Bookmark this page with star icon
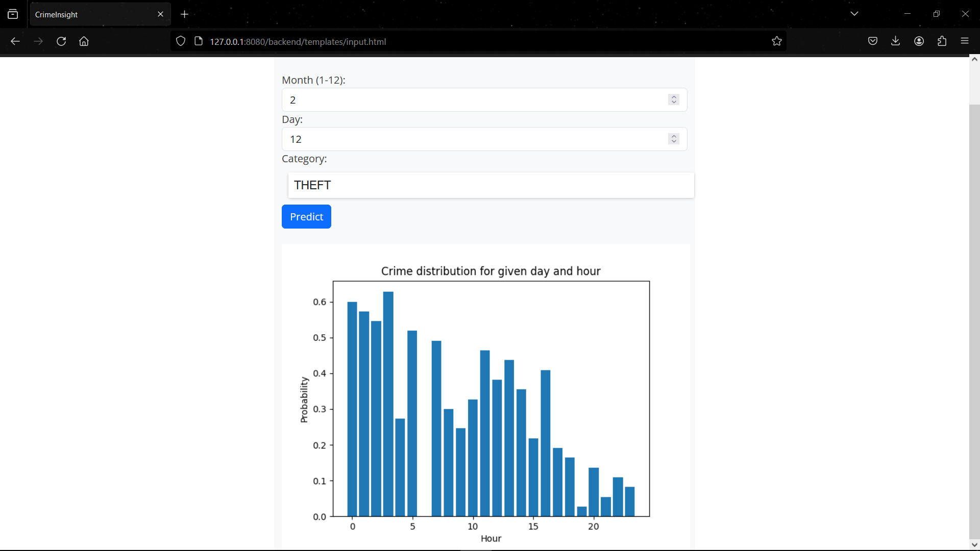This screenshot has width=980, height=551. pos(777,41)
